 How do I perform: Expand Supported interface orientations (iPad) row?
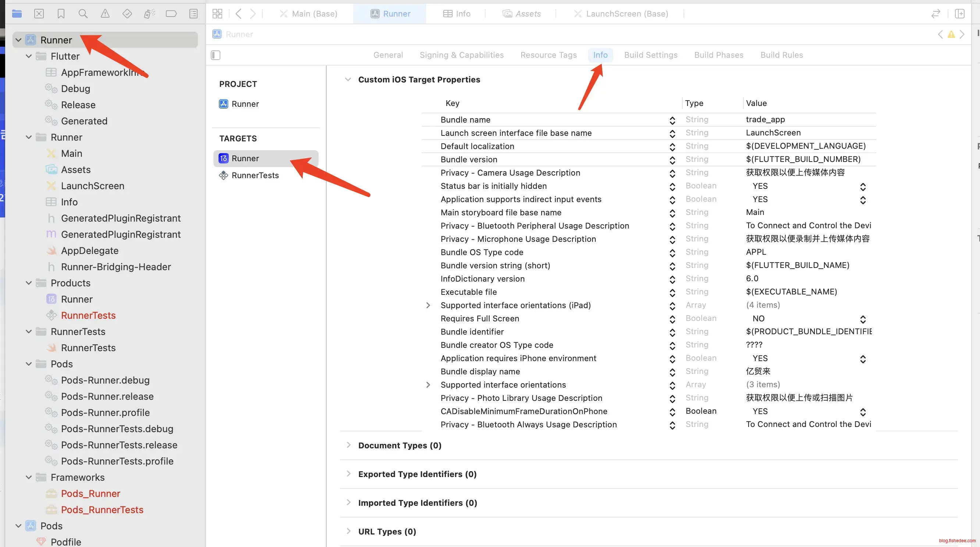(x=428, y=305)
